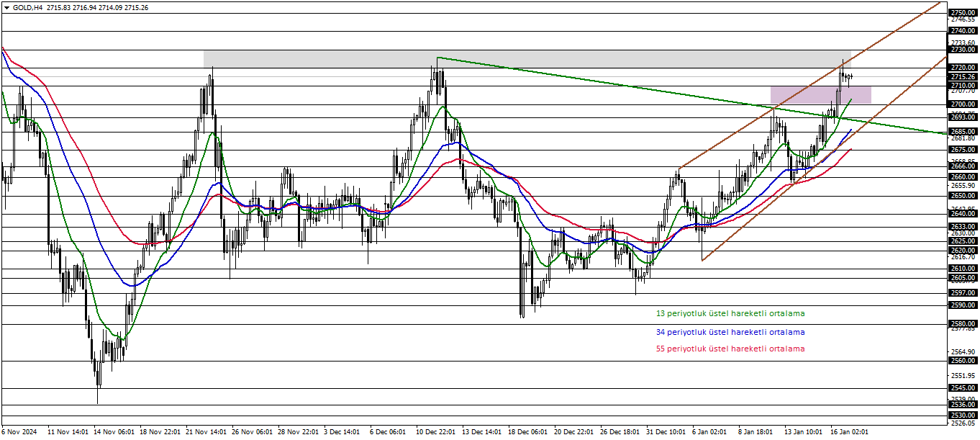The width and height of the screenshot is (980, 440).
Task: Click the 2610.00 horizontal line price tag
Action: click(963, 269)
